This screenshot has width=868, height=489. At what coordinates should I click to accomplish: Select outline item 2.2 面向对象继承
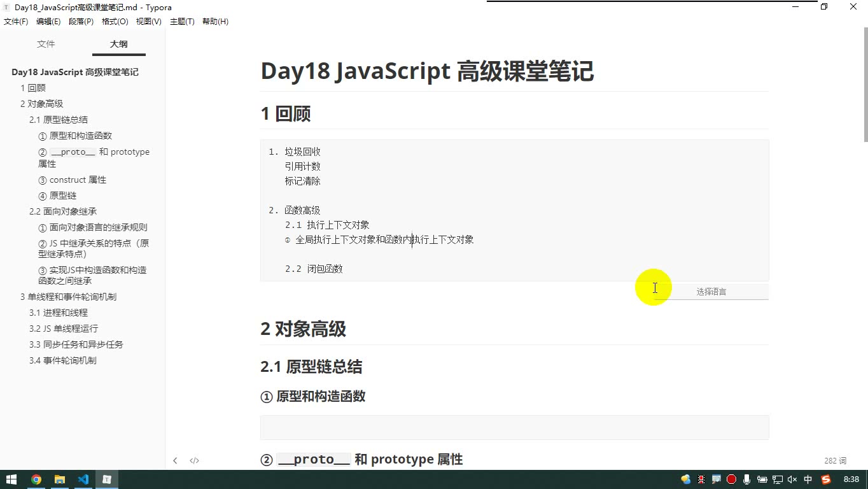[x=63, y=211]
